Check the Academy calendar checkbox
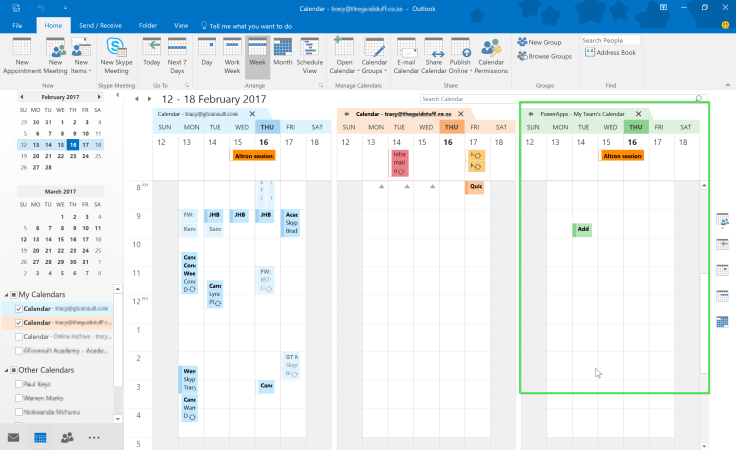The width and height of the screenshot is (736, 450). tap(19, 351)
